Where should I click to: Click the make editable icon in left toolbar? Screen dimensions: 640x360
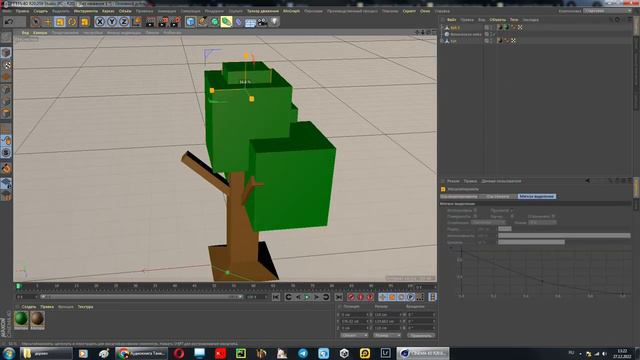point(6,38)
